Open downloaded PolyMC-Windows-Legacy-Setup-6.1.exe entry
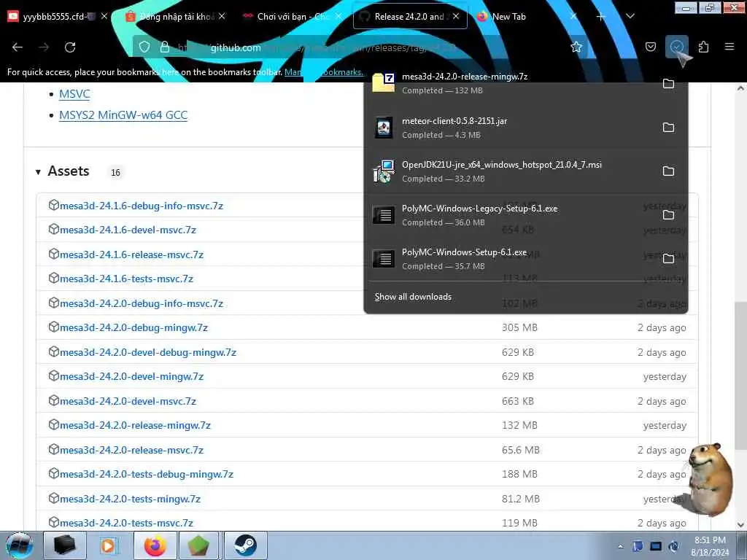The height and width of the screenshot is (560, 747). pos(510,215)
